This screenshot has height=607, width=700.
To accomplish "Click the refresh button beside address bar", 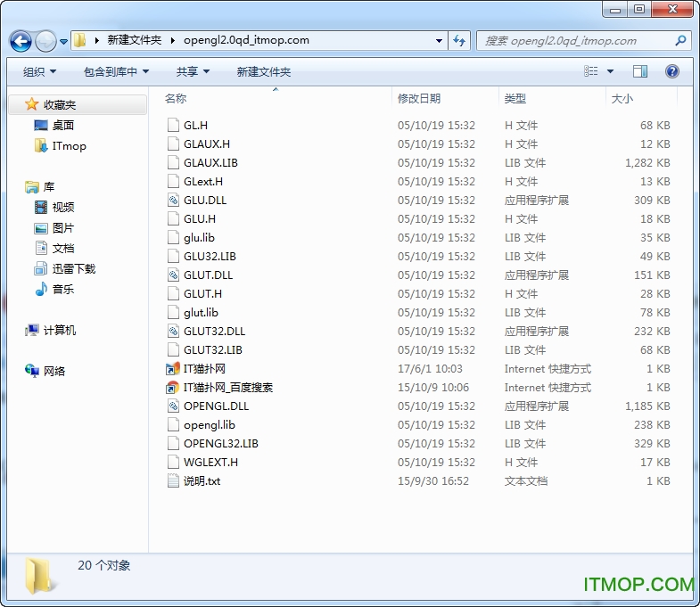I will [460, 40].
